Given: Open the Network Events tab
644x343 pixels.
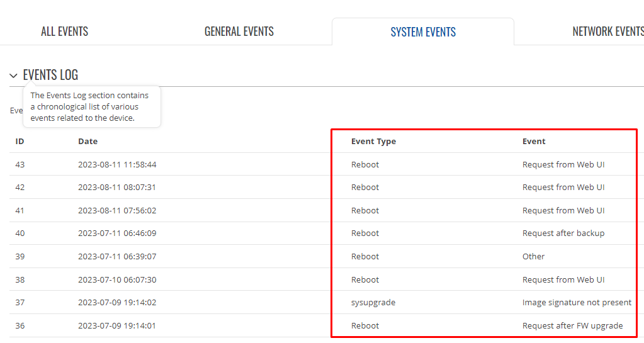Looking at the screenshot, I should point(608,31).
